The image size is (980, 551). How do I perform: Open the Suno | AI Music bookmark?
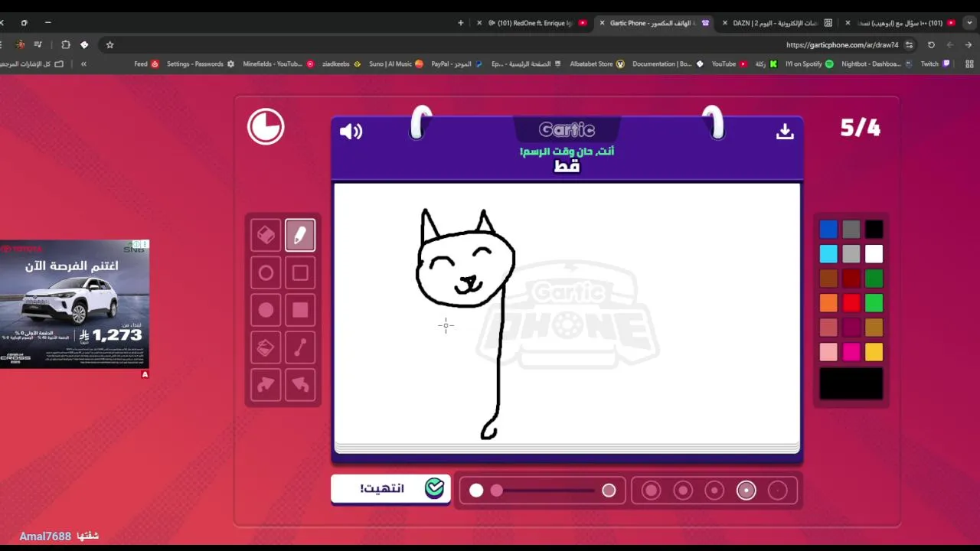[x=396, y=64]
